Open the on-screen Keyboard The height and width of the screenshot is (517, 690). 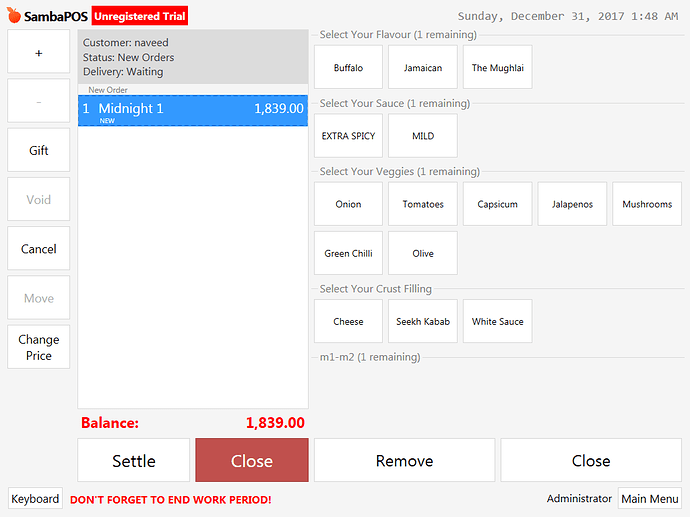35,499
